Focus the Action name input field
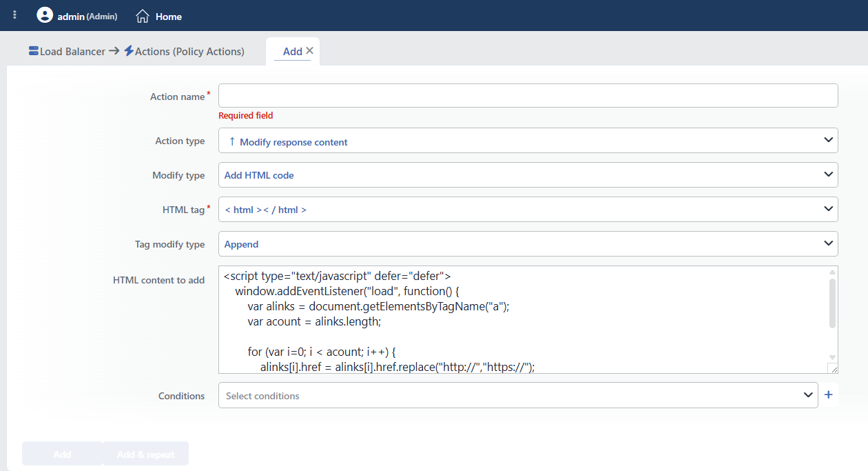The image size is (868, 471). [x=528, y=96]
